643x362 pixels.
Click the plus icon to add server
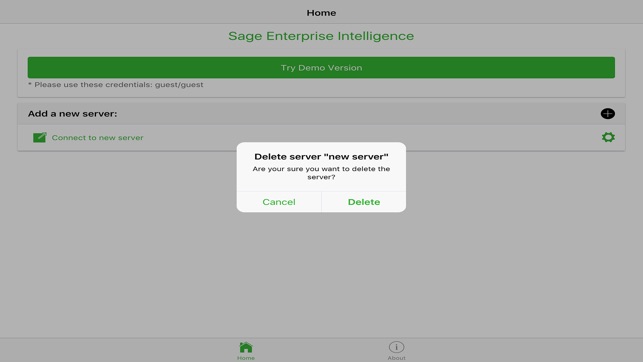[x=607, y=114]
